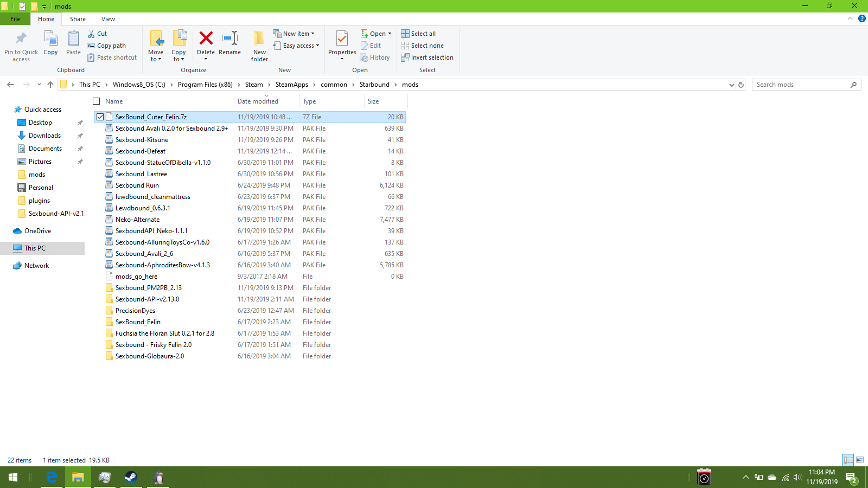Collapse the ribbon with the chevron

tap(850, 18)
